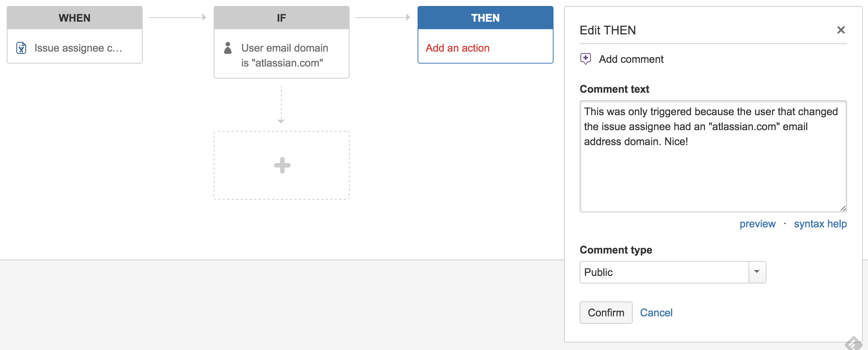This screenshot has height=350, width=868.
Task: Click the corner icon at bottom right
Action: pos(854,343)
